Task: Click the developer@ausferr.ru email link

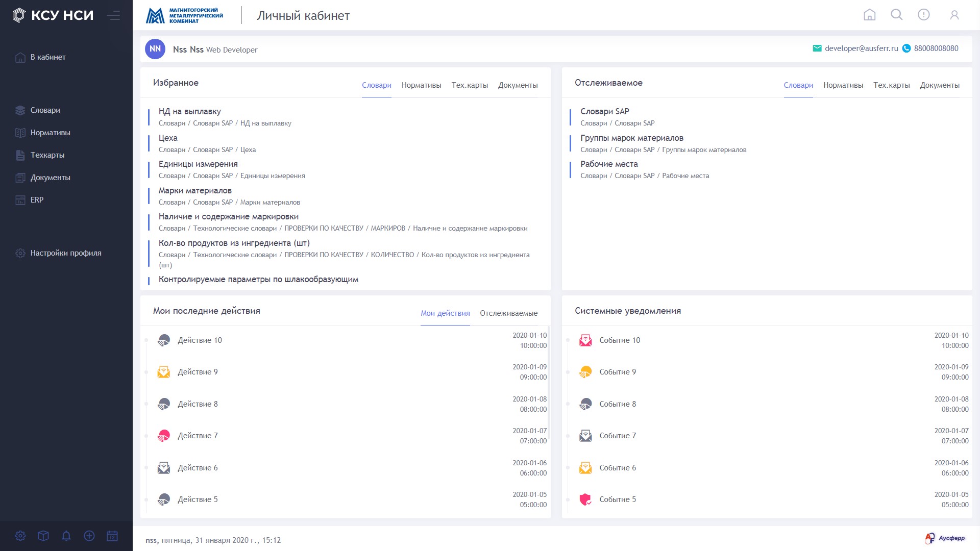Action: point(862,48)
